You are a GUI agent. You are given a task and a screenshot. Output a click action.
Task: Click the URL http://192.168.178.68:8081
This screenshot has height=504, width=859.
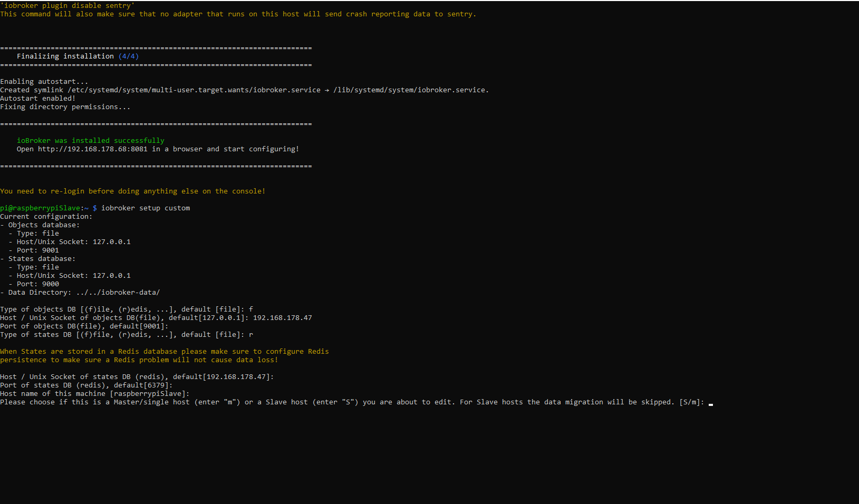pyautogui.click(x=93, y=149)
